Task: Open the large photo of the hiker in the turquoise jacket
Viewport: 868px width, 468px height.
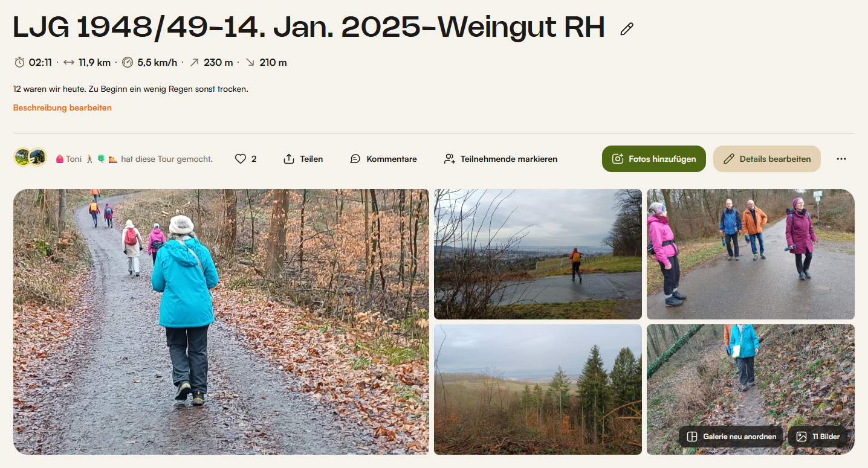Action: pyautogui.click(x=221, y=322)
